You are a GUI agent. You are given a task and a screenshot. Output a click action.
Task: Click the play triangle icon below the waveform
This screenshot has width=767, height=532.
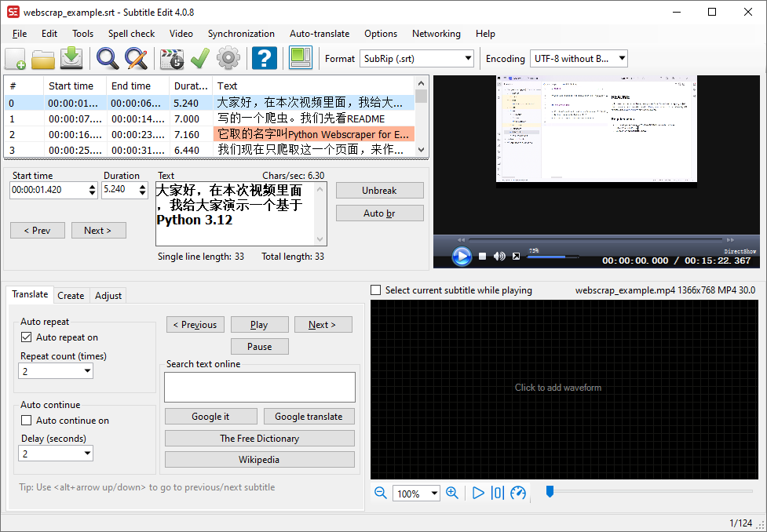point(478,493)
